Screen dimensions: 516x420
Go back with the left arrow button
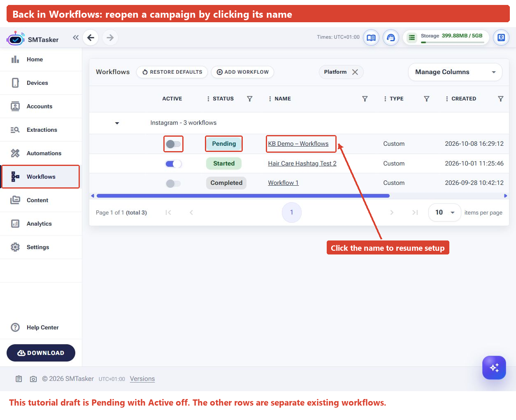(91, 37)
